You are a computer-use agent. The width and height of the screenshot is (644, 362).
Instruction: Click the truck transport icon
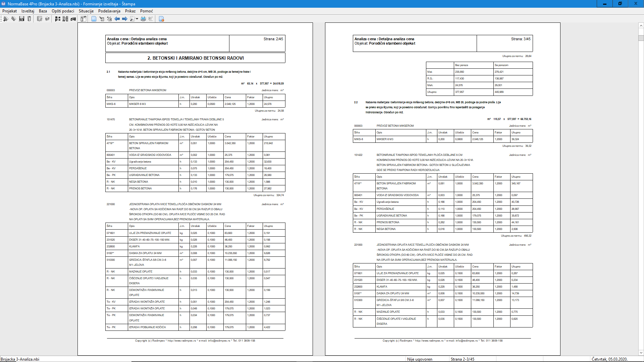coord(73,19)
